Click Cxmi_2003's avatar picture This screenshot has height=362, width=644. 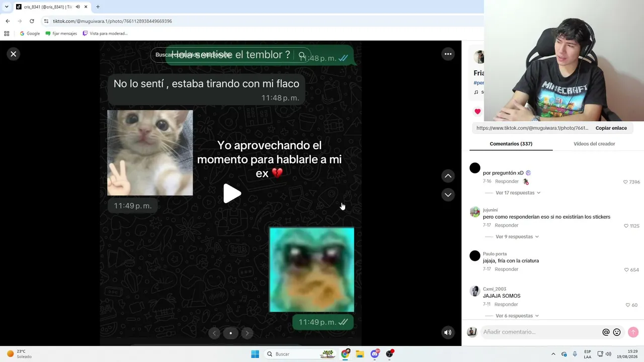coord(475,291)
